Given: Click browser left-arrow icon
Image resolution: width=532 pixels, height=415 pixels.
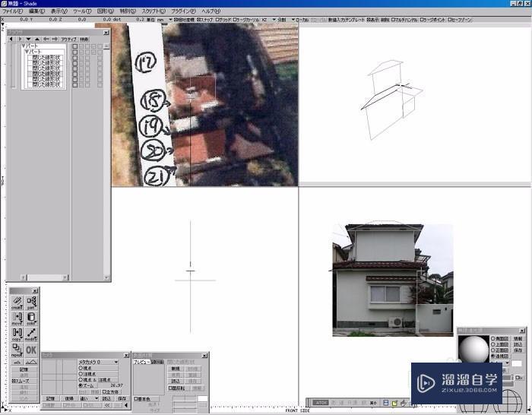Looking at the screenshot, I should tap(46, 39).
